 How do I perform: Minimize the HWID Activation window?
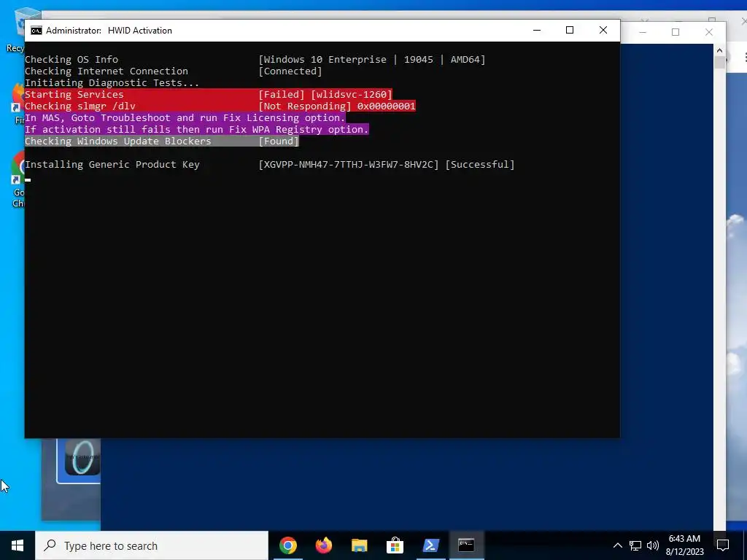(x=537, y=30)
